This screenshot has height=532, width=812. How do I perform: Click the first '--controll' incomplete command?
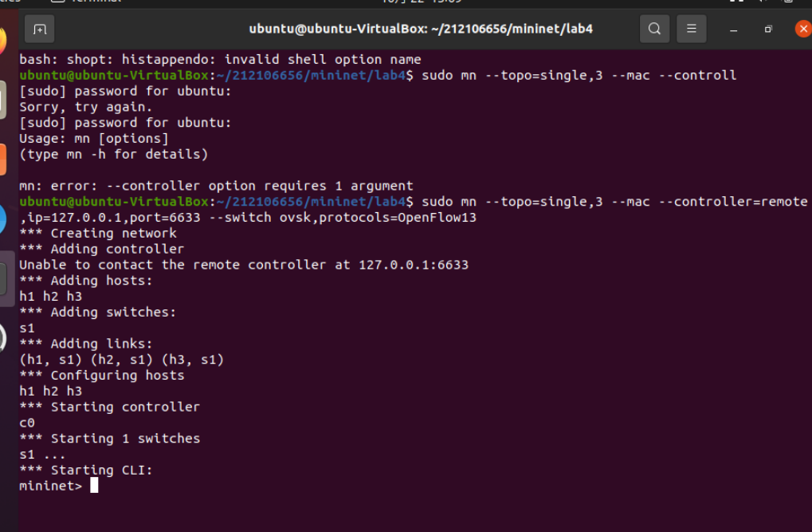tap(697, 75)
